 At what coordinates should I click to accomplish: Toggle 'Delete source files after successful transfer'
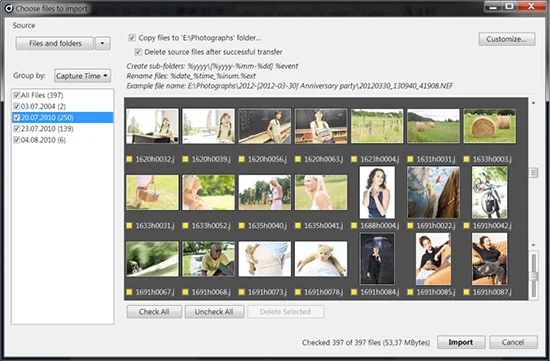[138, 52]
